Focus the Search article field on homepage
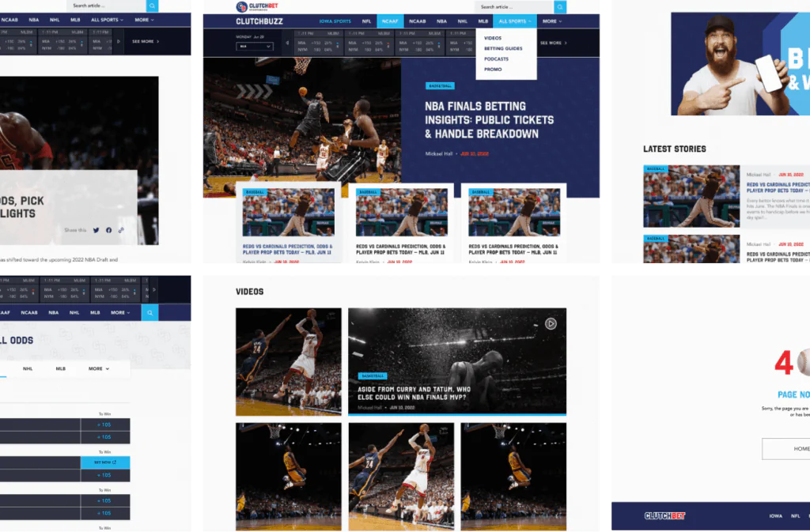The width and height of the screenshot is (810, 532). pos(514,6)
